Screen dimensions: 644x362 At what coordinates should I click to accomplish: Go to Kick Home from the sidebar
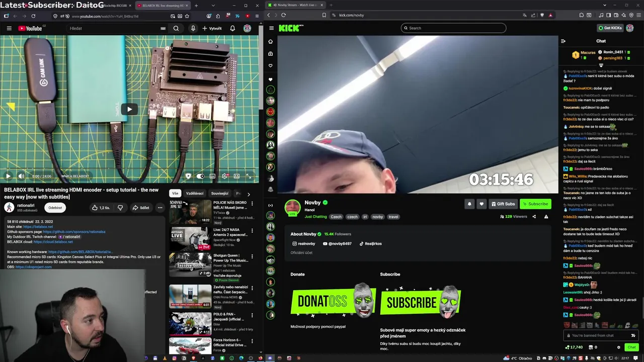tap(271, 42)
